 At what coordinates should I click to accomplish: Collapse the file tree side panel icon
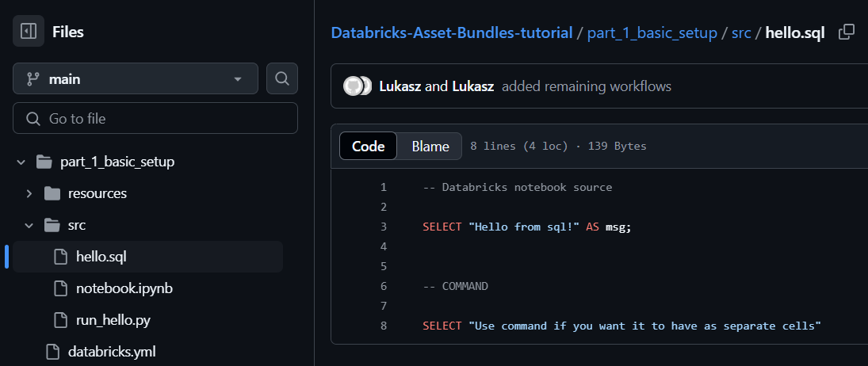pyautogui.click(x=29, y=32)
